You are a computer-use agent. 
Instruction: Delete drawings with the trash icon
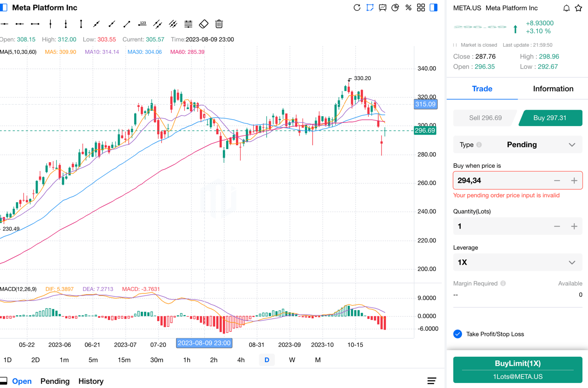pyautogui.click(x=219, y=24)
